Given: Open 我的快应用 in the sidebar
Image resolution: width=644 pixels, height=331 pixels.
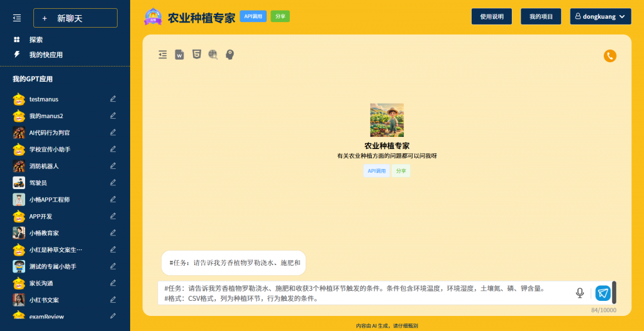Looking at the screenshot, I should [45, 55].
